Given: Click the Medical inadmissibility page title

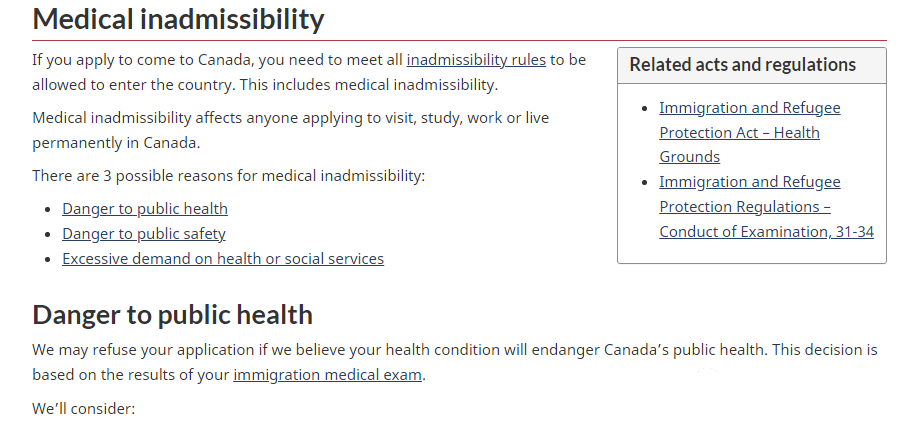Looking at the screenshot, I should click(x=178, y=19).
